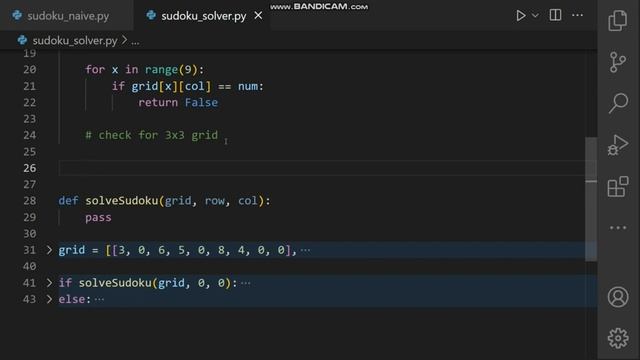Click the Python file icon in the breadcrumb
640x360 pixels.
(x=22, y=40)
